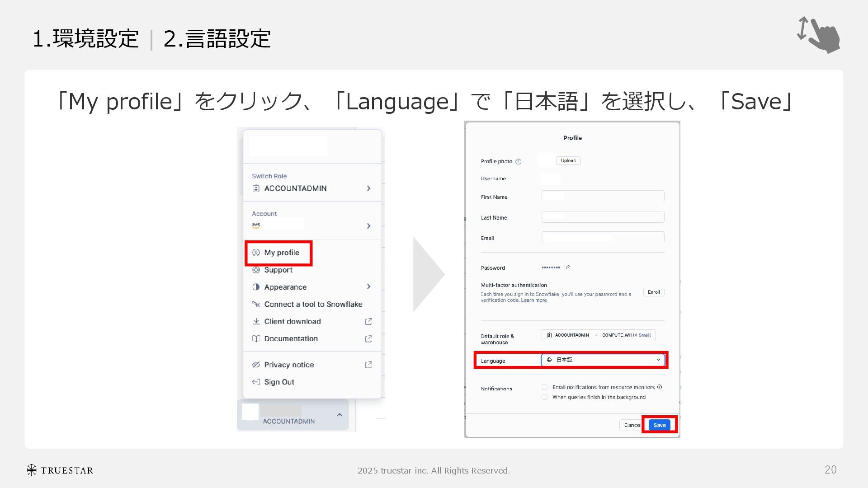Expand the Switch Role ACCOUNTADMIN chevron
Screen dimensions: 868x488
[368, 188]
